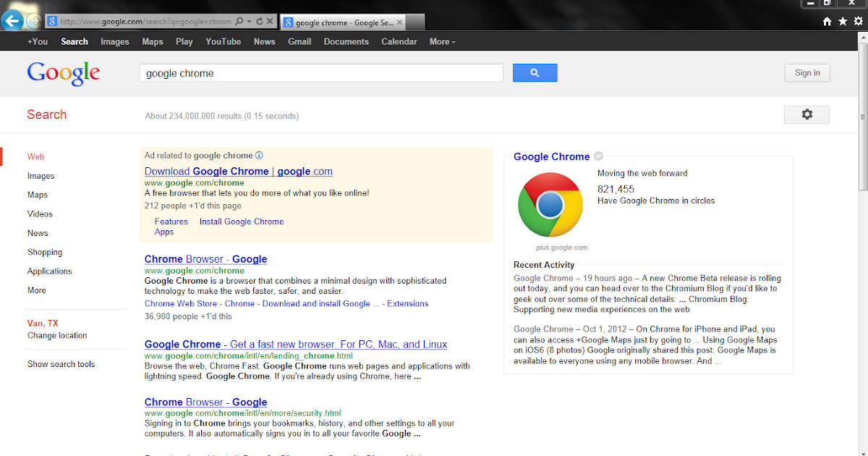Open the browser Tools gear icon
The height and width of the screenshot is (456, 868).
pos(859,22)
